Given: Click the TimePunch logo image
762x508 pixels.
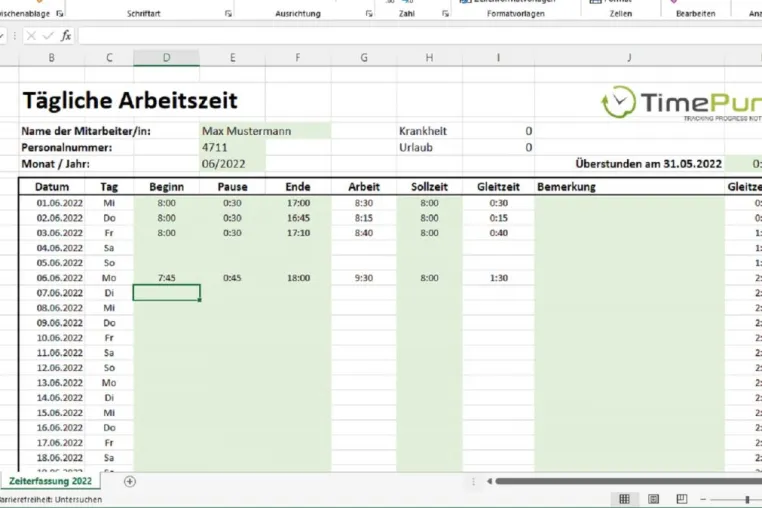Looking at the screenshot, I should tap(681, 102).
